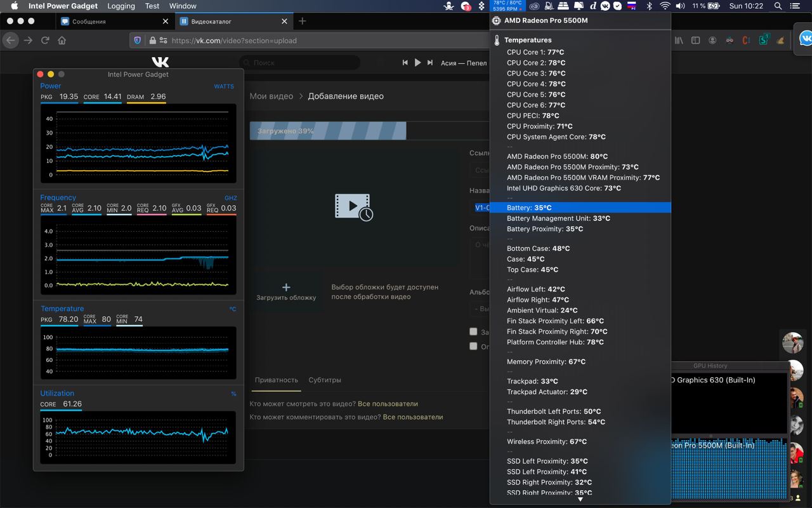Select the AMD Radeon Pro 5500M: 80°C row
Screen dimensions: 812x508
[580, 156]
